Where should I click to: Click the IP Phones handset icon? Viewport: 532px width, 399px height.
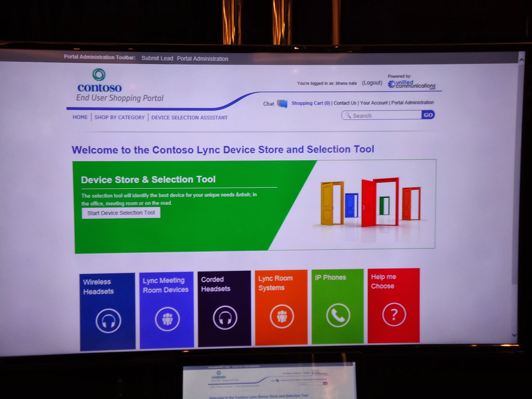[338, 315]
